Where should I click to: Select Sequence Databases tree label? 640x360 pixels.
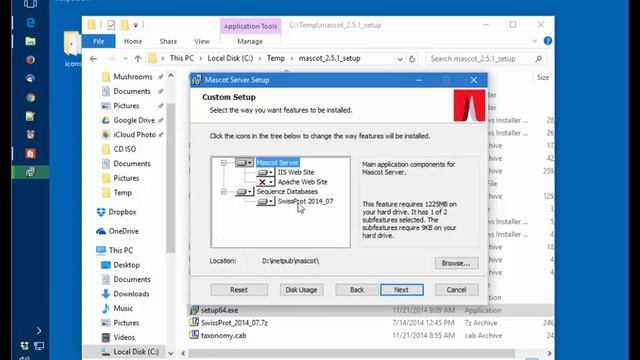[287, 191]
